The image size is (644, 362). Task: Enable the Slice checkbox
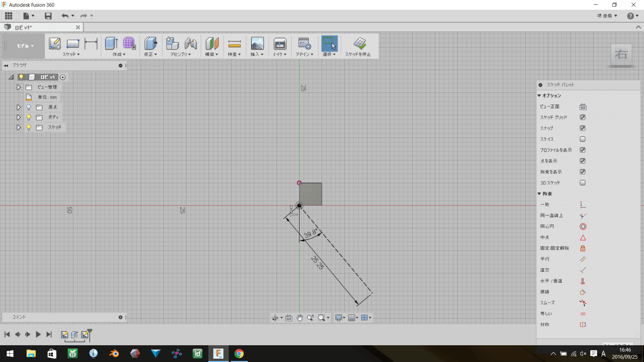pos(583,139)
